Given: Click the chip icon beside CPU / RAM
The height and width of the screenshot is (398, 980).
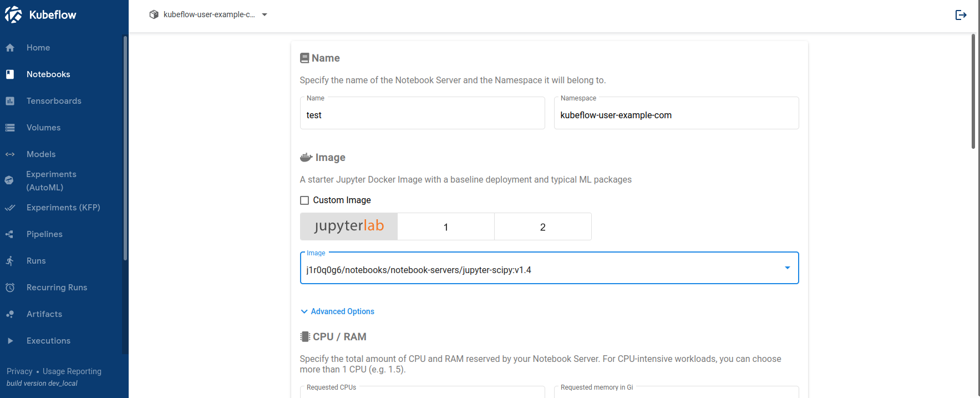Looking at the screenshot, I should (x=305, y=337).
